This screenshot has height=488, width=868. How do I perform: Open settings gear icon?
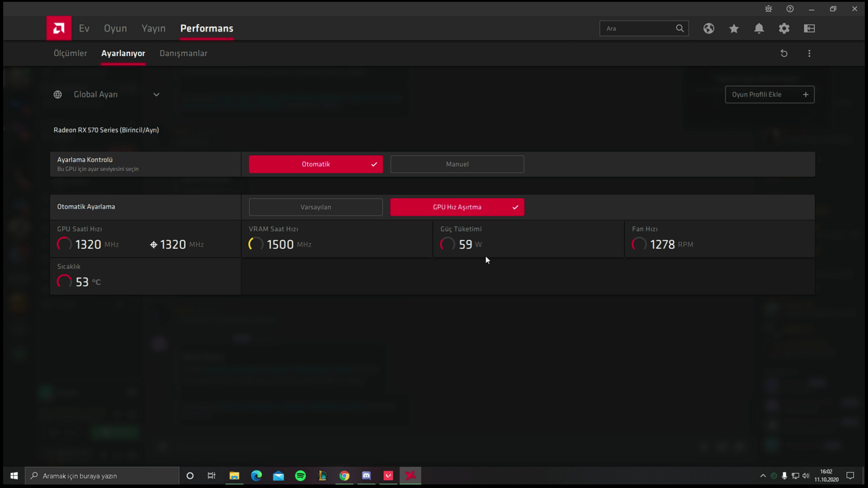784,28
